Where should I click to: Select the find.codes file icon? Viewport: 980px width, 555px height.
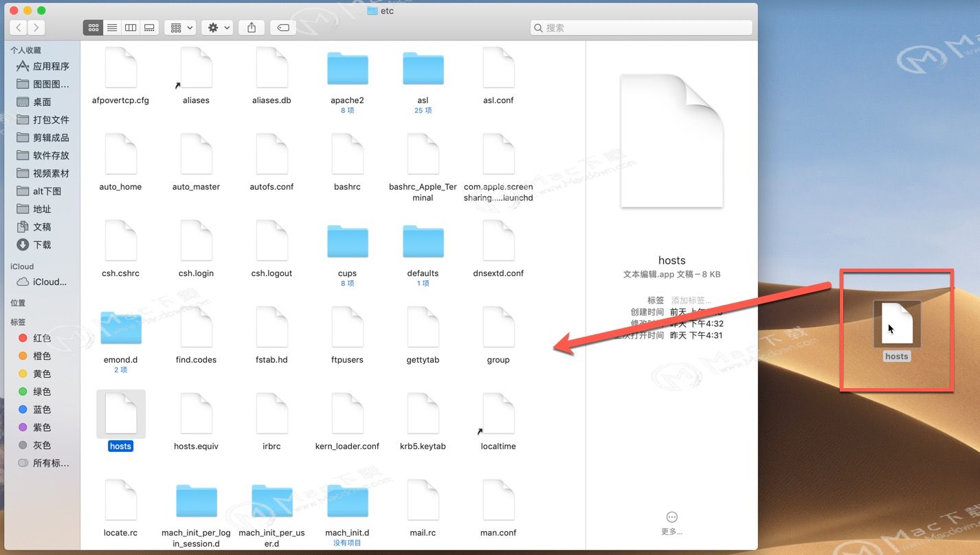196,328
